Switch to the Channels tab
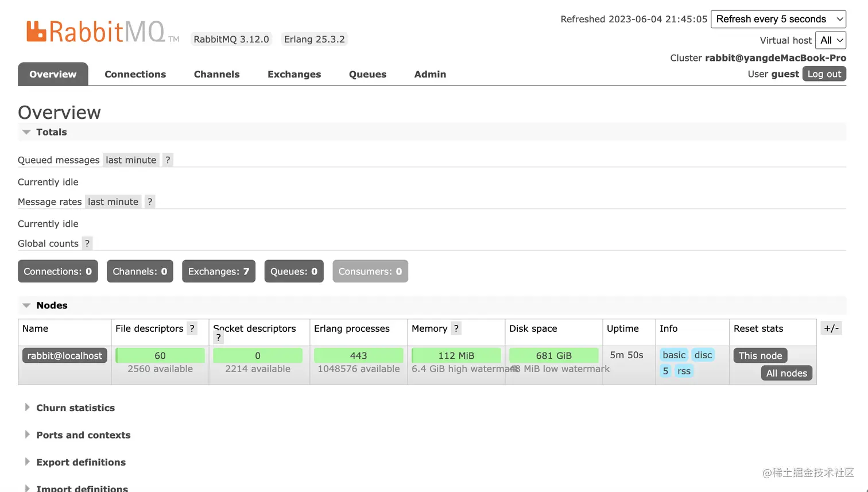 pos(217,74)
